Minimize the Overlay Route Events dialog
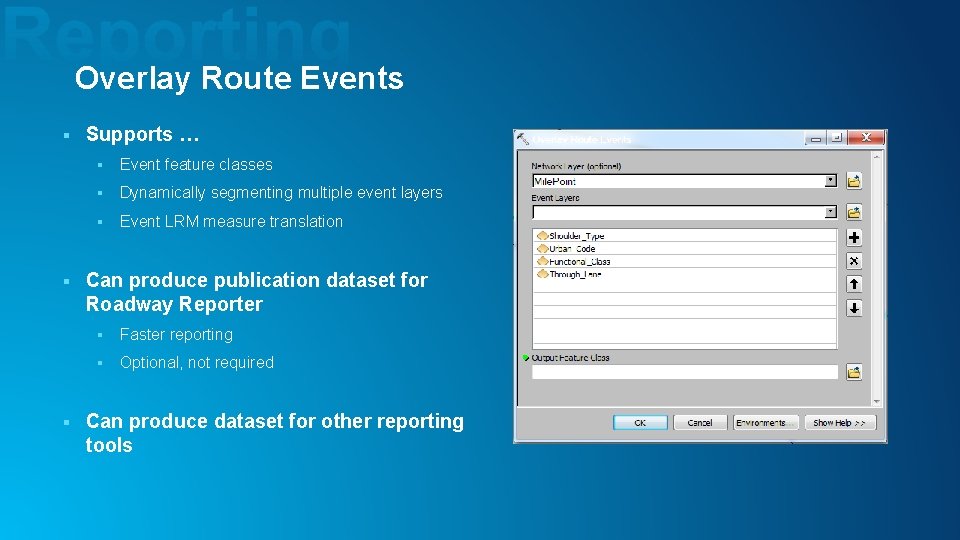Screen dimensions: 960x540 (x=816, y=138)
